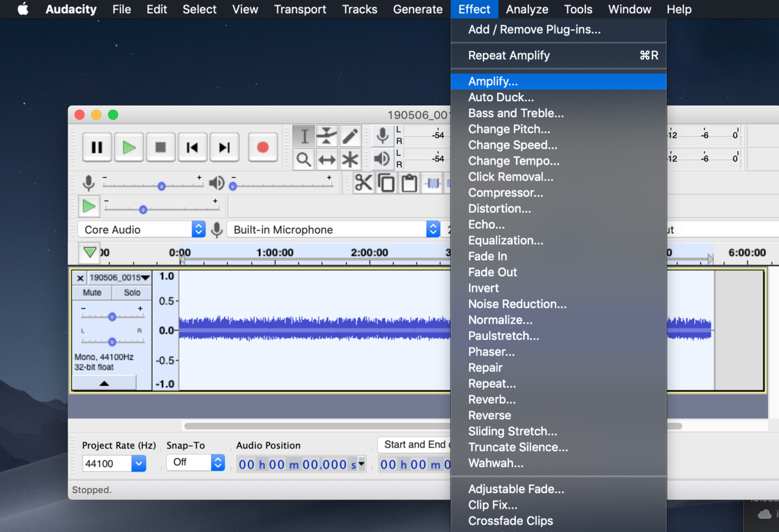Select the Draw (pencil) tool
779x532 pixels.
[350, 136]
